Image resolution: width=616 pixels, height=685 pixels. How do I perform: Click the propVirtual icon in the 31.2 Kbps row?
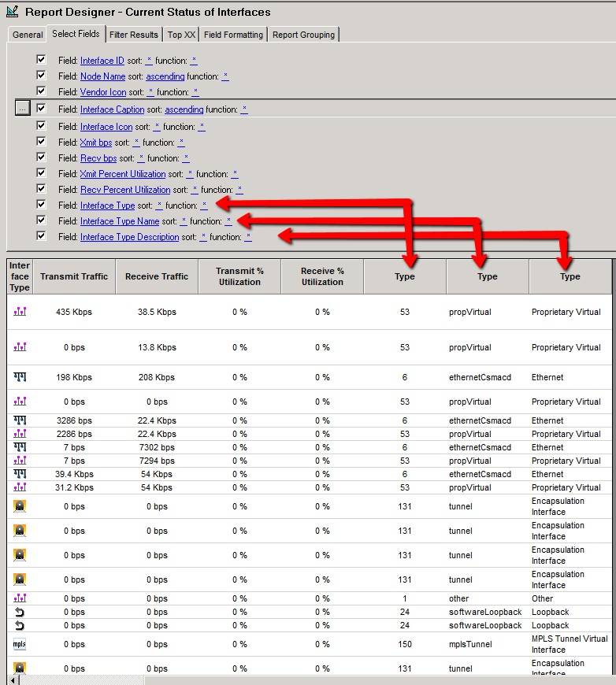(x=20, y=487)
